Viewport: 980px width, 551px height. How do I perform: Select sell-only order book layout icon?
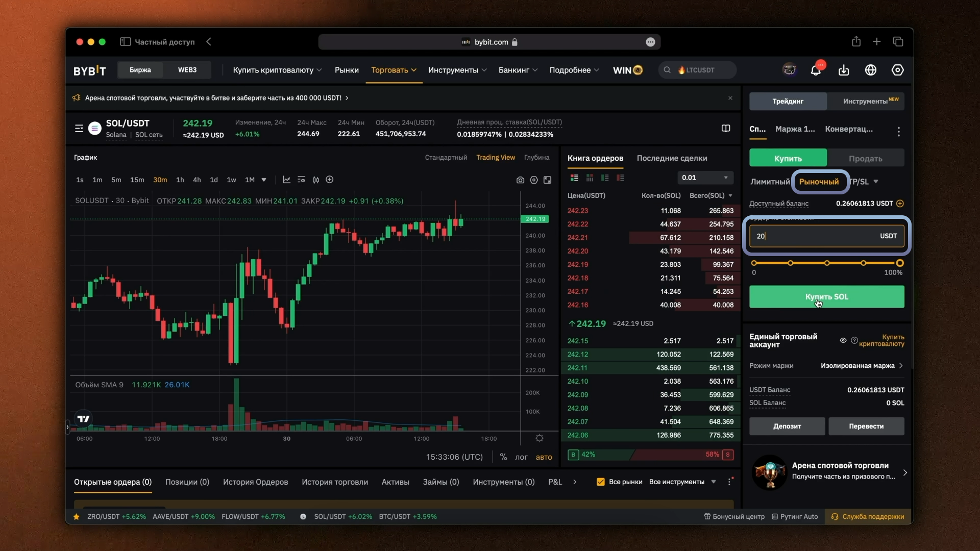coord(620,178)
